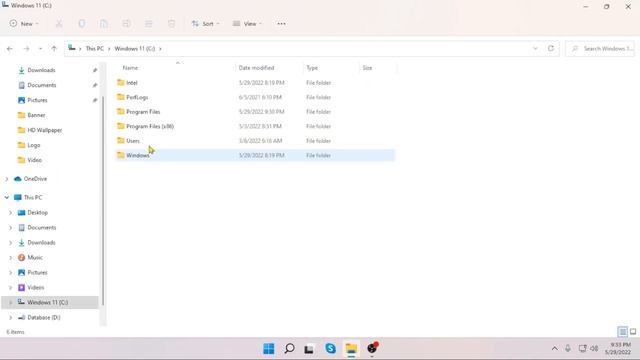Expand Pictures under This PC
This screenshot has height=360, width=640.
coord(11,273)
